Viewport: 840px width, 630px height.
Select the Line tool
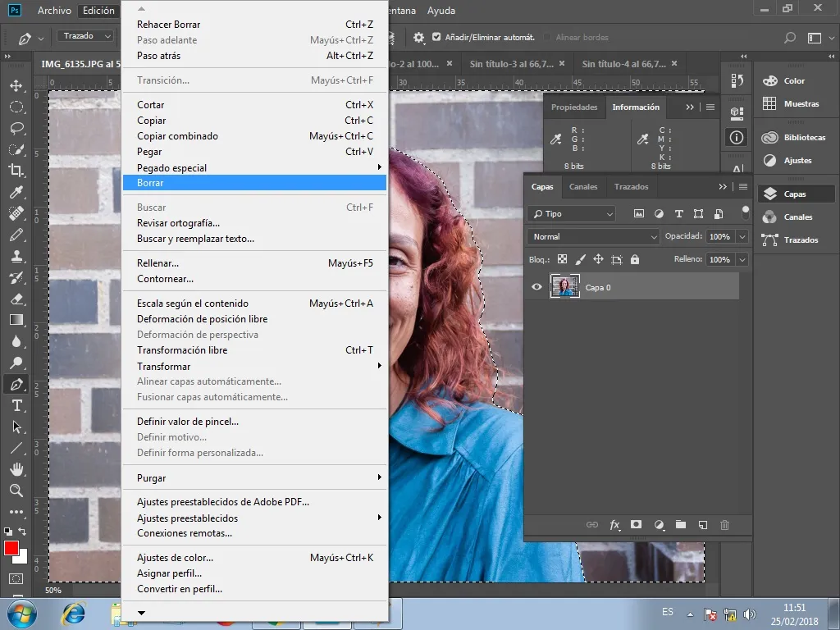tap(16, 448)
